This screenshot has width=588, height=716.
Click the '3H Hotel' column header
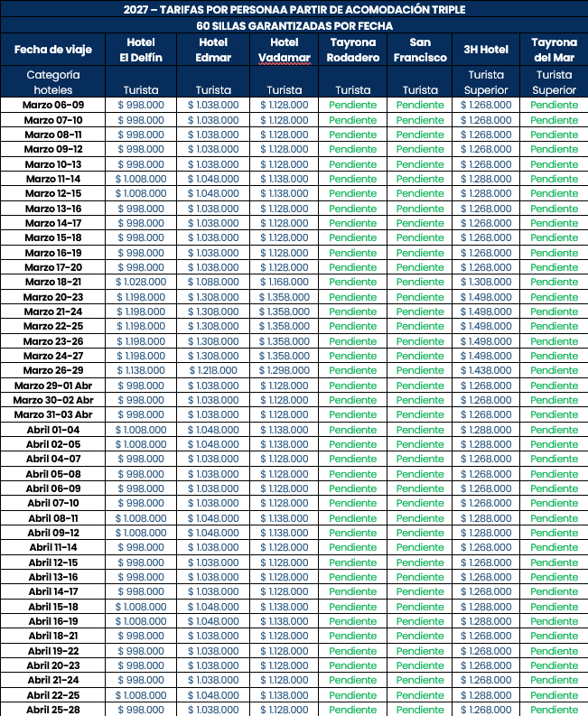point(486,50)
